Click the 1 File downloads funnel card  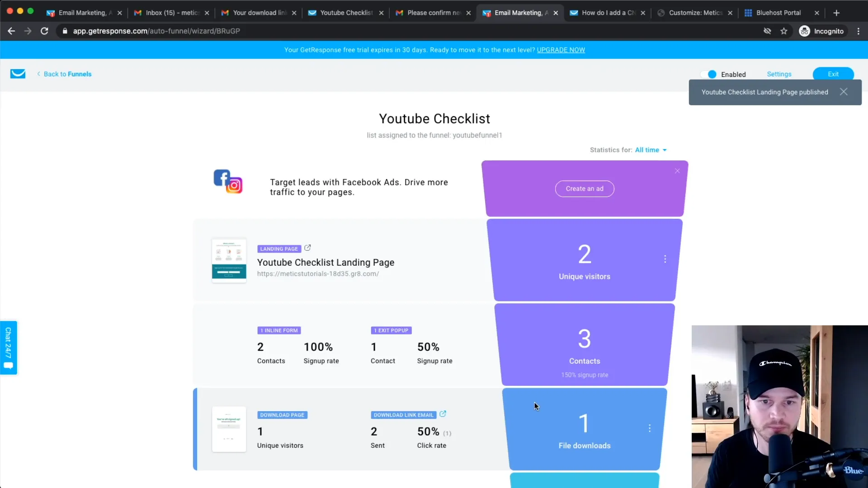point(585,429)
